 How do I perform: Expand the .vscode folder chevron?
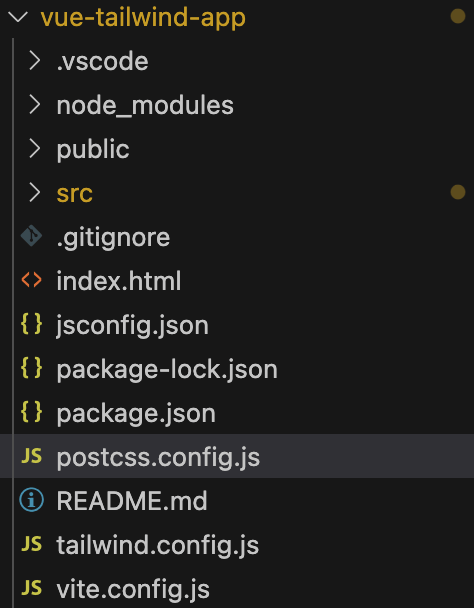(x=35, y=61)
